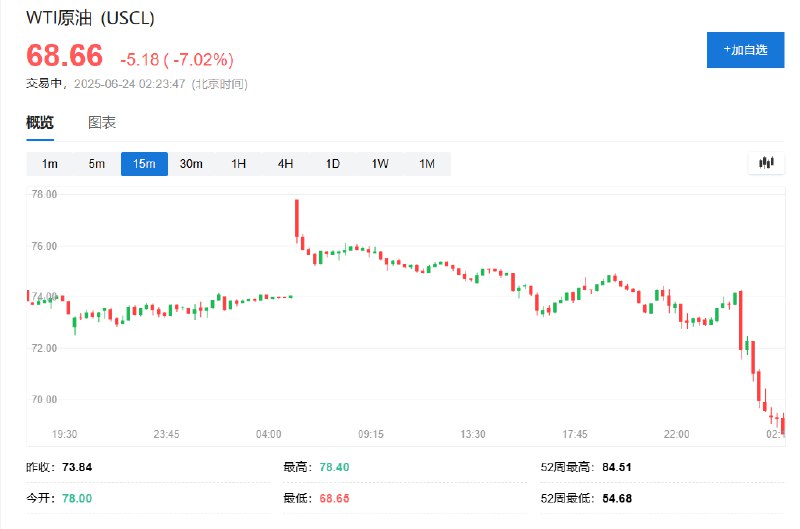Click the 23:45 time axis label
This screenshot has height=529, width=800.
tap(166, 434)
